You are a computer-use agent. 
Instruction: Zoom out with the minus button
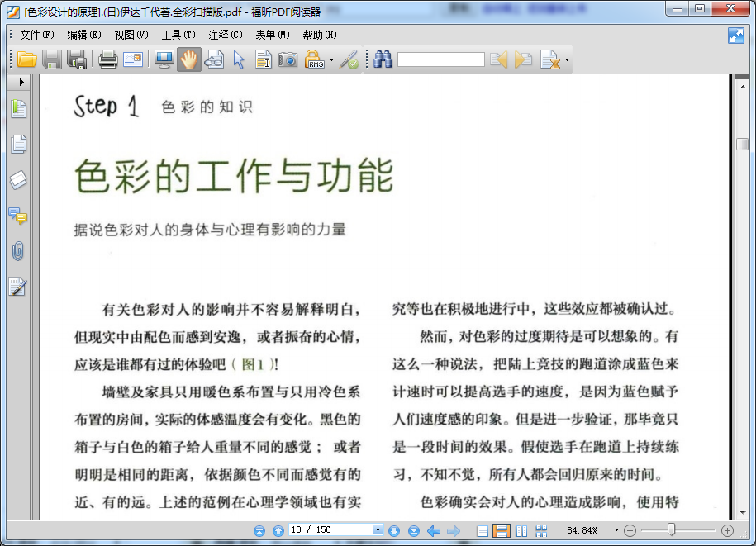[630, 530]
